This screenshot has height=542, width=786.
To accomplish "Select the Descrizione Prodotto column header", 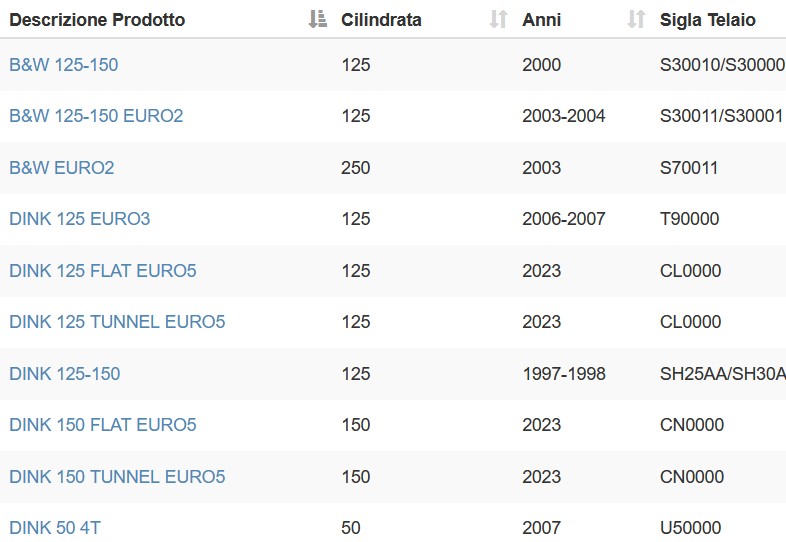I will tap(97, 20).
